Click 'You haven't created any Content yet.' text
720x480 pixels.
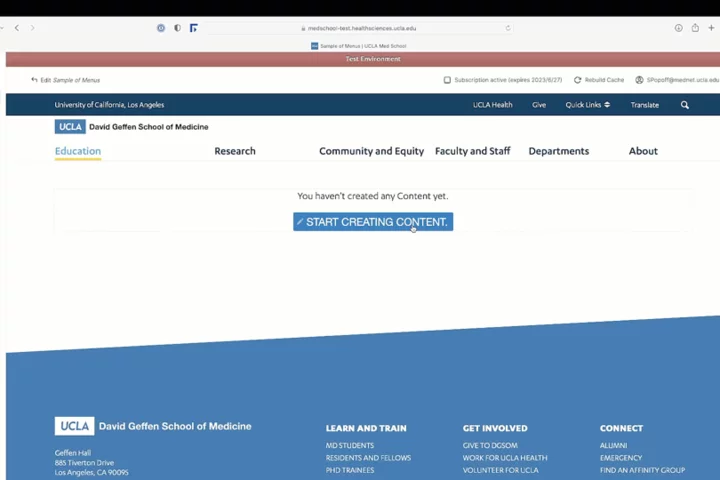point(372,196)
